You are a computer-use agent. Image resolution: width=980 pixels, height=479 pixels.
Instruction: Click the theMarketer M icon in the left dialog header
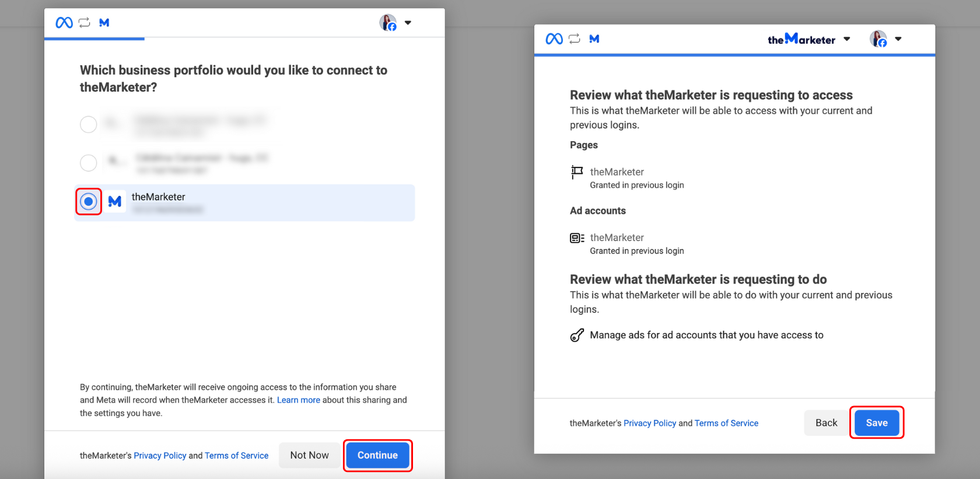tap(104, 23)
